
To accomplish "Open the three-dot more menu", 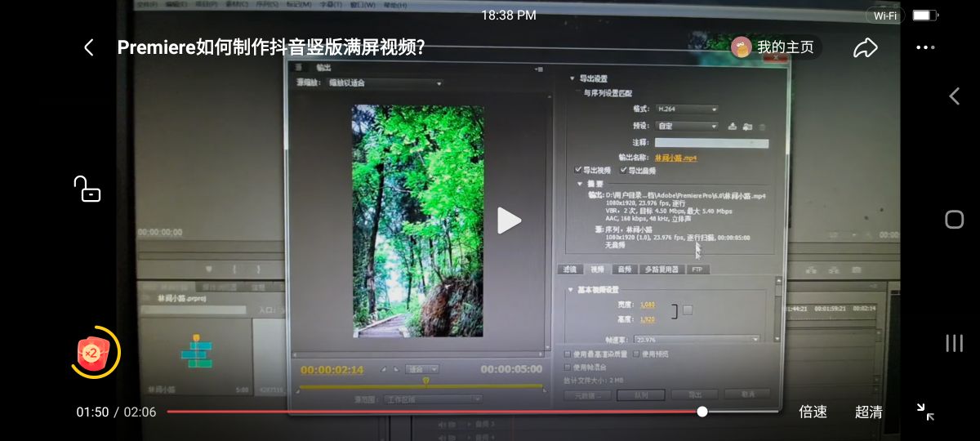I will [925, 47].
